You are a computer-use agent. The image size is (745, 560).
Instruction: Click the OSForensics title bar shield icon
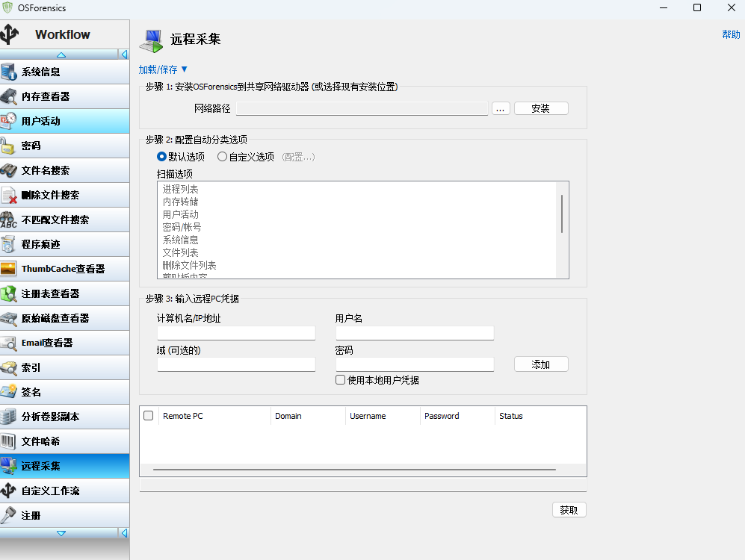7,7
